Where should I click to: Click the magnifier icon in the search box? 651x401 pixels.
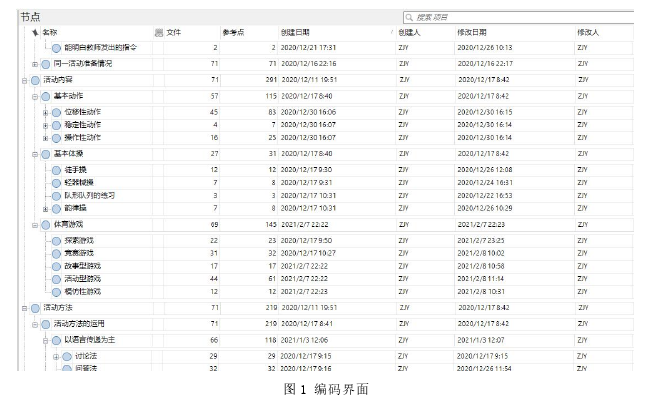[x=409, y=17]
